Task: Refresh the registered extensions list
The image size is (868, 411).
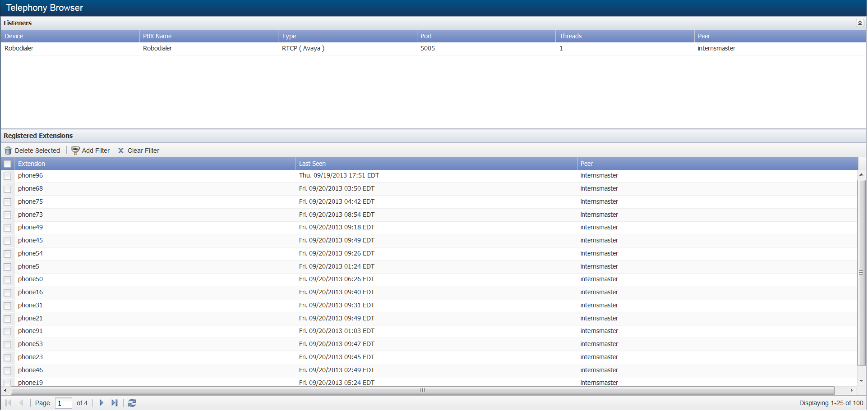Action: (132, 403)
